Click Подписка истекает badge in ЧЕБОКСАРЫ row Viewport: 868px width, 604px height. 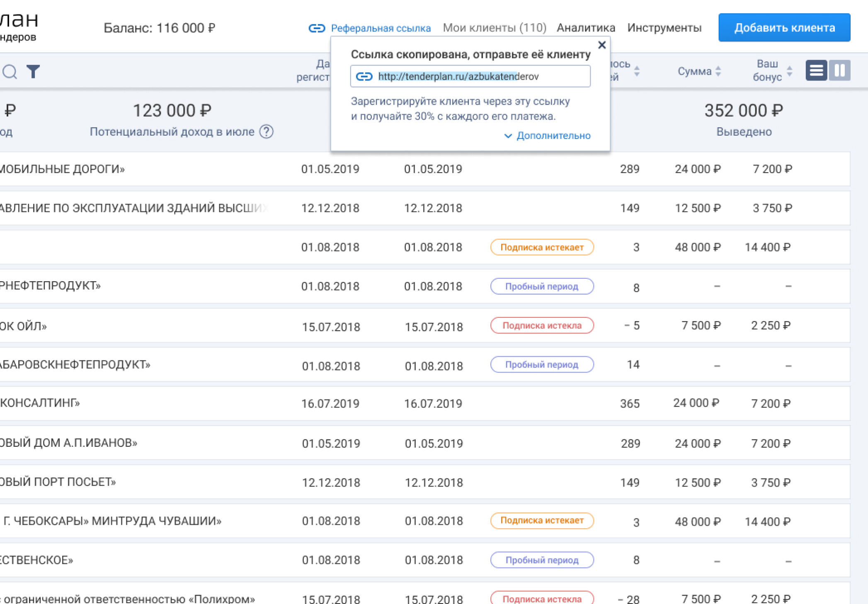click(542, 521)
